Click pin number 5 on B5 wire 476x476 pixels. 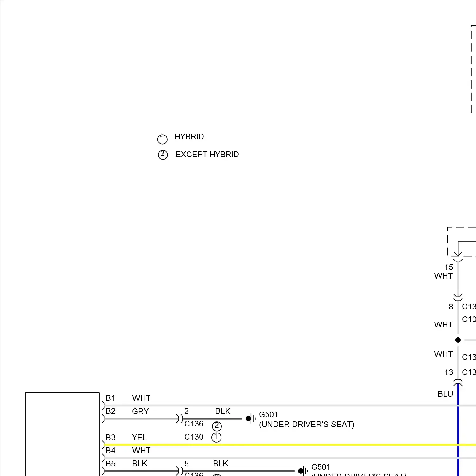point(187,464)
